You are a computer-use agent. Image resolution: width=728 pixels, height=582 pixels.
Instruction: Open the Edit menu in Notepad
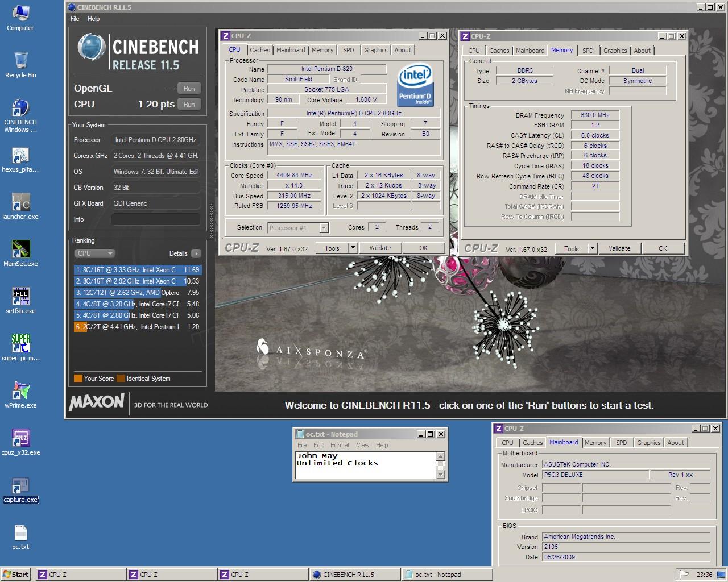pyautogui.click(x=318, y=445)
